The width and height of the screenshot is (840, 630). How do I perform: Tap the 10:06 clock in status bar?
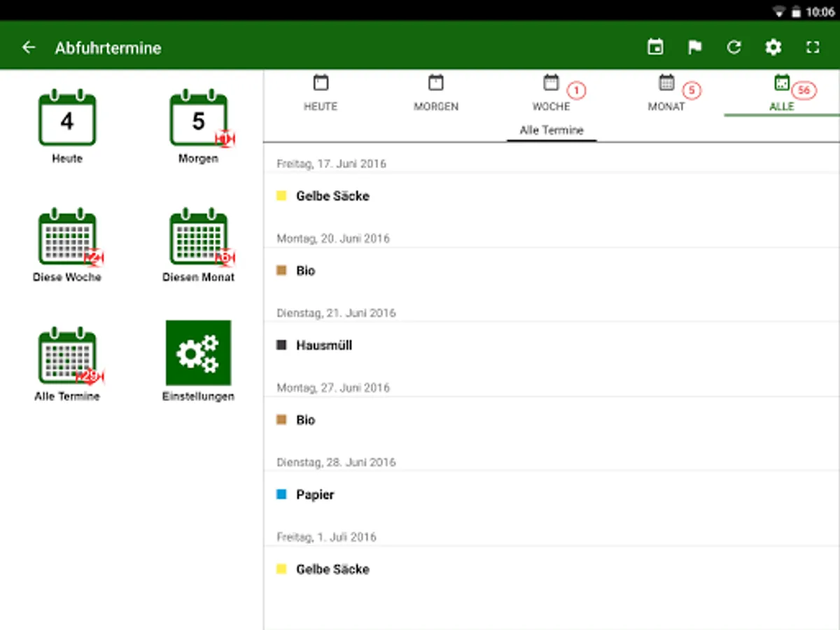820,12
